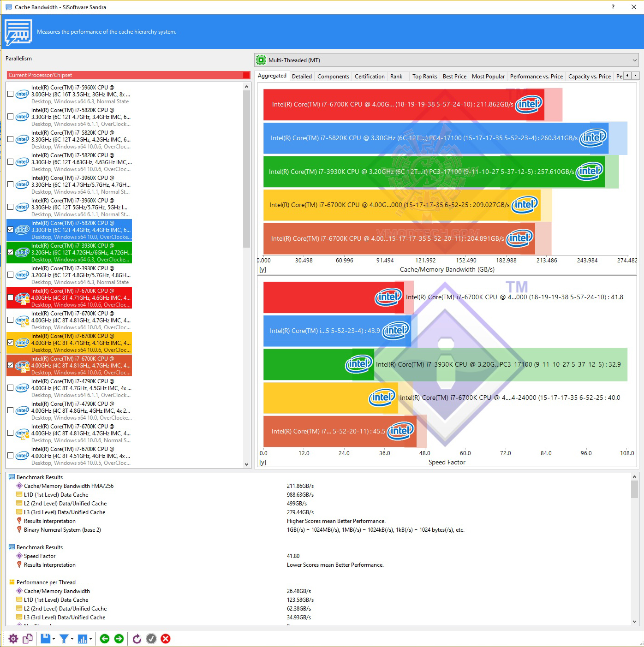Screen dimensions: 644x647
Task: Check the i7-5960X 3.00GHz processor checkbox
Action: [x=10, y=94]
